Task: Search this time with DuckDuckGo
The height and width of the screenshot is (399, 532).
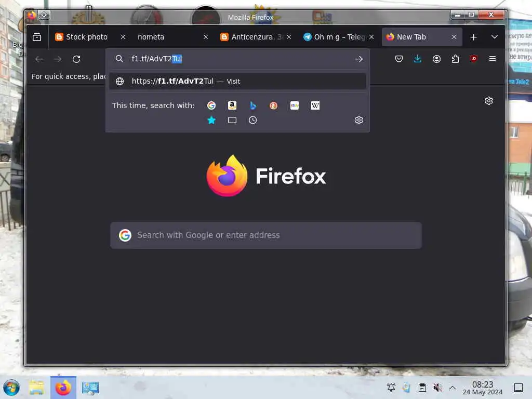Action: tap(273, 105)
